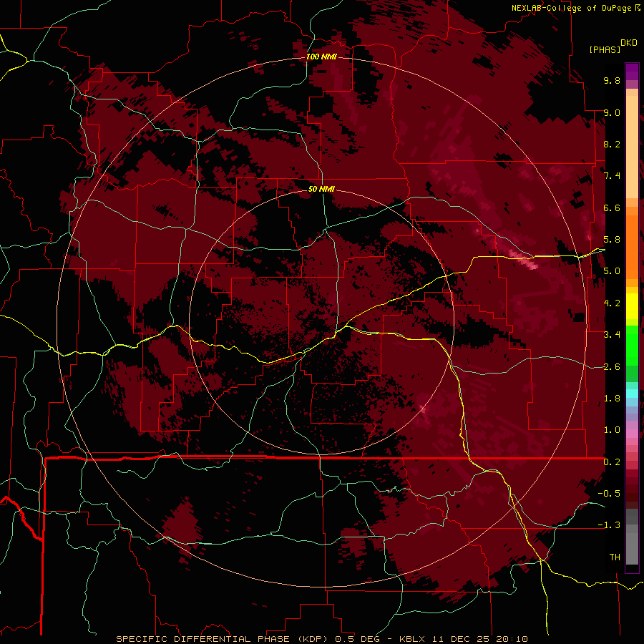644x644 pixels.
Task: Pick the orange segment of the color bar
Action: (632, 246)
